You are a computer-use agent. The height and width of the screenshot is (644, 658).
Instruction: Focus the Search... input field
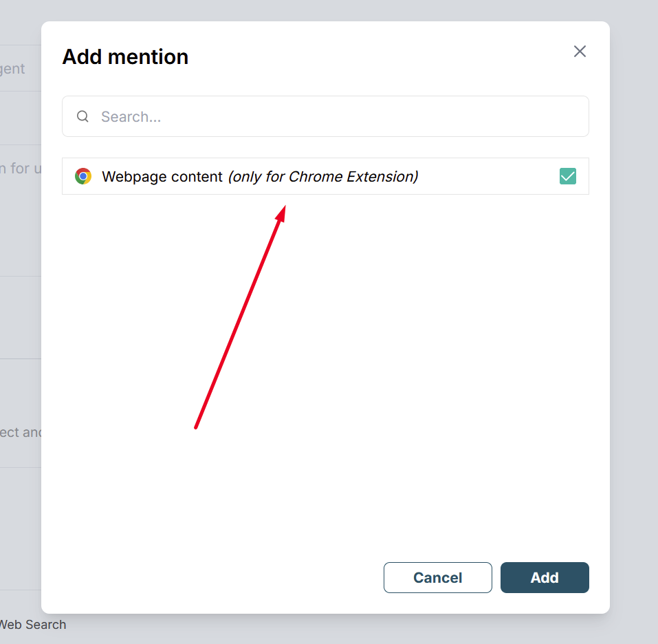325,116
